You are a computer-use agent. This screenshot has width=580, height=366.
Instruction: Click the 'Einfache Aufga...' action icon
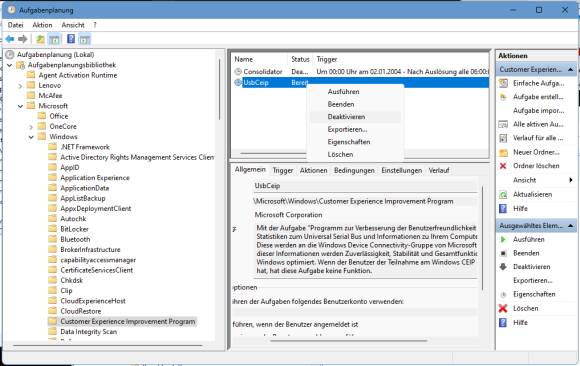[x=503, y=83]
